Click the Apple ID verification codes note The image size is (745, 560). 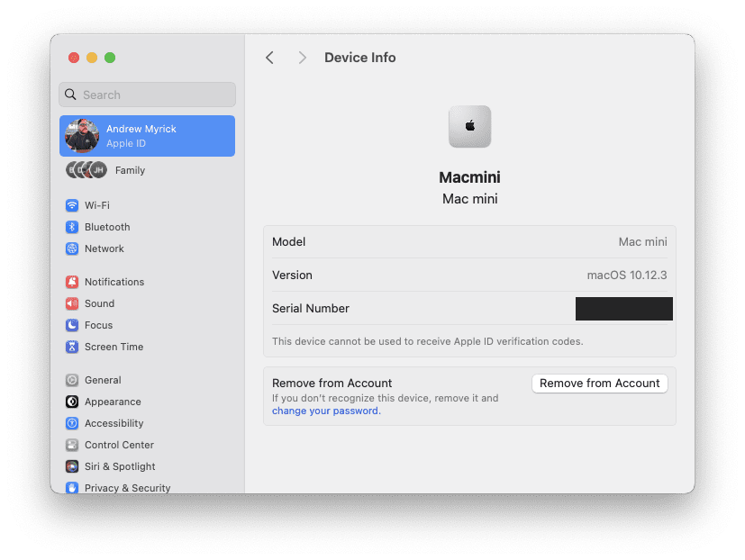pyautogui.click(x=428, y=341)
